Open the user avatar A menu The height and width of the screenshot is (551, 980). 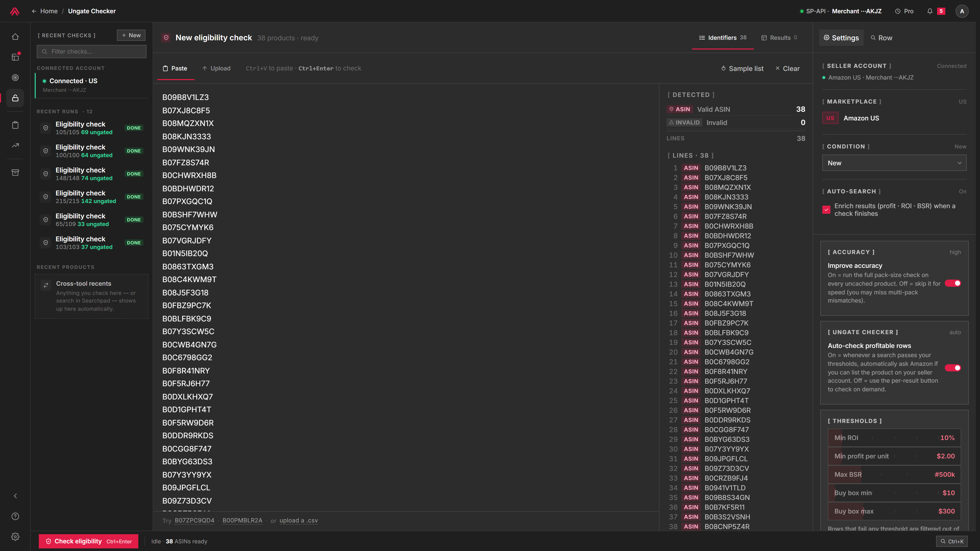(962, 11)
